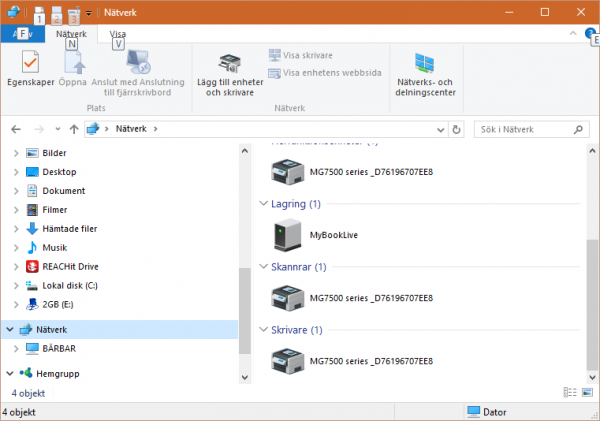Switch to large icons view in status bar
600x421 pixels.
point(585,392)
